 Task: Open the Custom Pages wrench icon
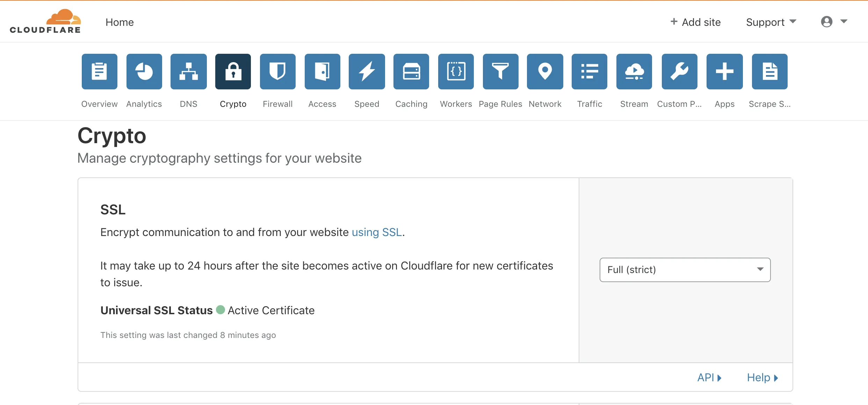click(x=679, y=72)
